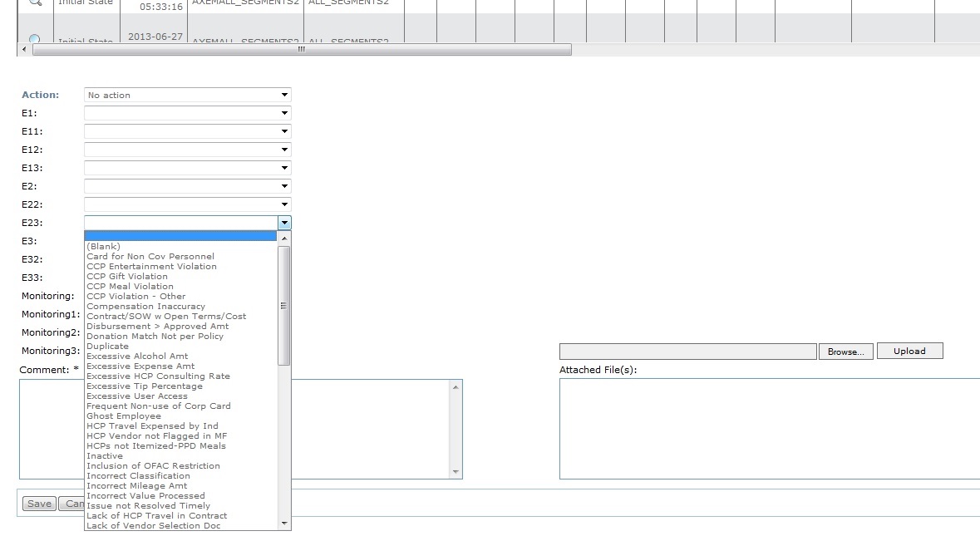
Task: Open the Action dropdown showing 'No action'
Action: pyautogui.click(x=285, y=95)
